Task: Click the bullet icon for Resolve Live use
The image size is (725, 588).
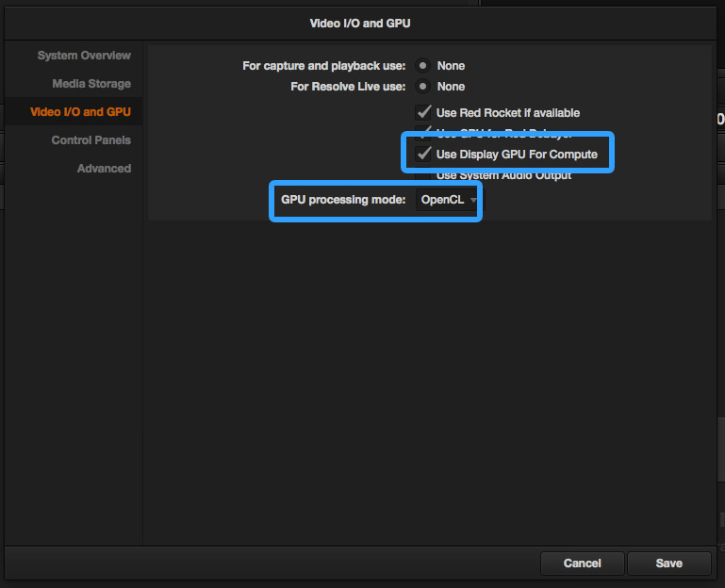Action: pos(423,87)
